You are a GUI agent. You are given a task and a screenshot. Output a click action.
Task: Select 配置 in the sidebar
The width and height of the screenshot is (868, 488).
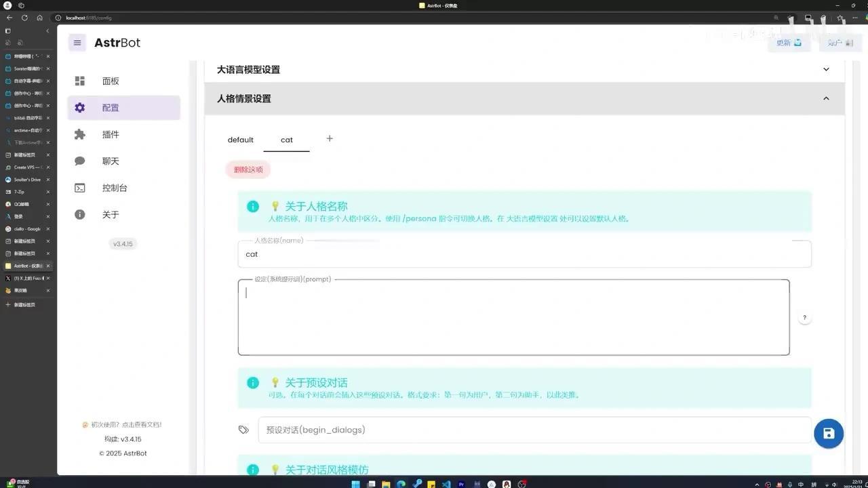tap(124, 108)
